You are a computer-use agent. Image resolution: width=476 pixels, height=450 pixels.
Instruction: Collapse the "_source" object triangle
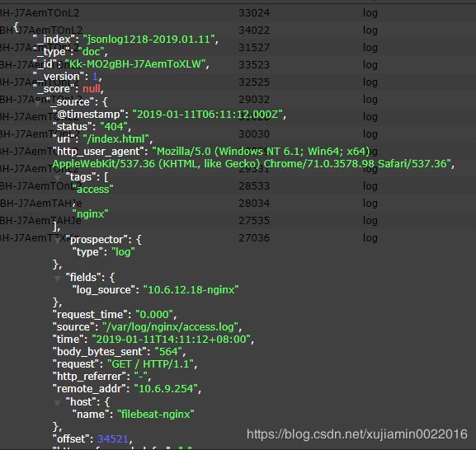coord(37,103)
